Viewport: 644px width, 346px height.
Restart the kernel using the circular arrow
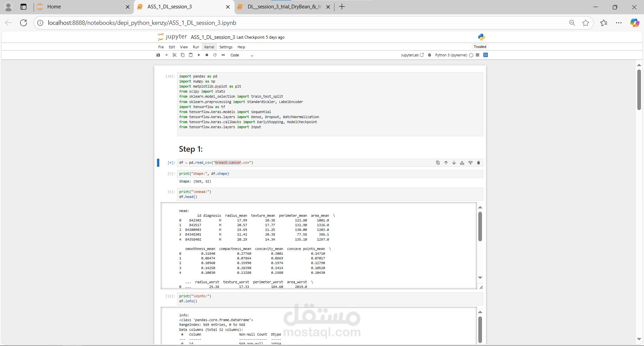click(215, 55)
